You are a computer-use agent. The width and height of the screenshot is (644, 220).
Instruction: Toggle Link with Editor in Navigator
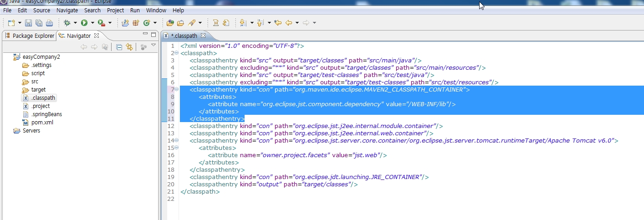(129, 47)
